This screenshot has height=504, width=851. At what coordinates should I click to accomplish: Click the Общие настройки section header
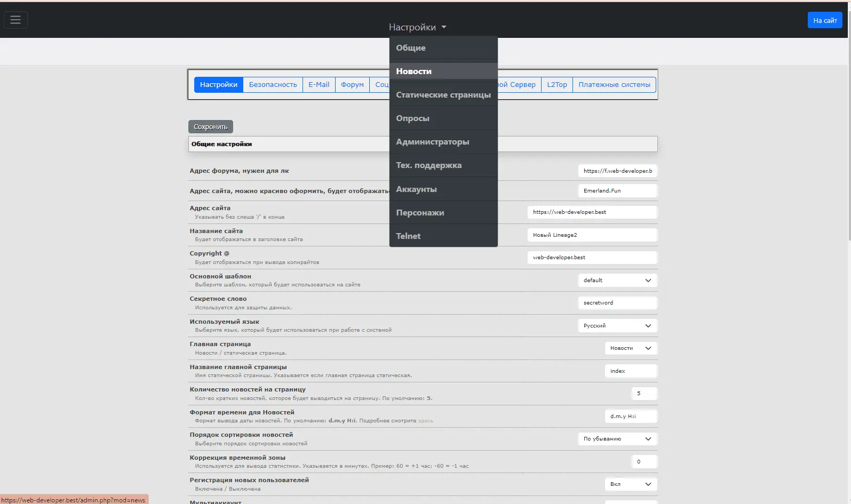pos(423,144)
